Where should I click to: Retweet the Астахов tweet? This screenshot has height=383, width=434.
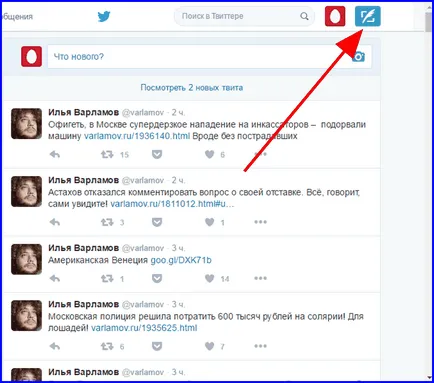pos(107,222)
